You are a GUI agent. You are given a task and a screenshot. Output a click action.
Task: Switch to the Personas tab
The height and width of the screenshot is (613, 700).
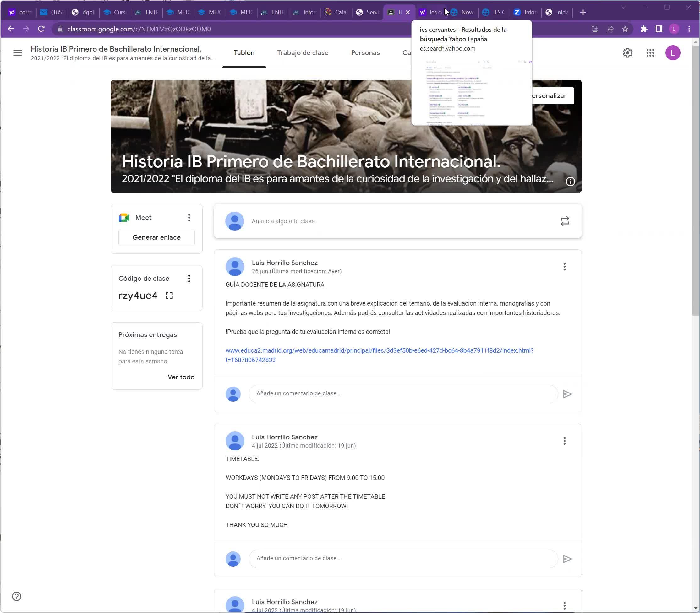click(365, 53)
